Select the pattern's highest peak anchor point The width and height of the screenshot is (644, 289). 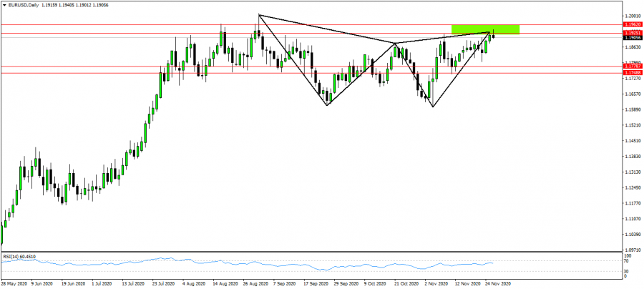(258, 15)
